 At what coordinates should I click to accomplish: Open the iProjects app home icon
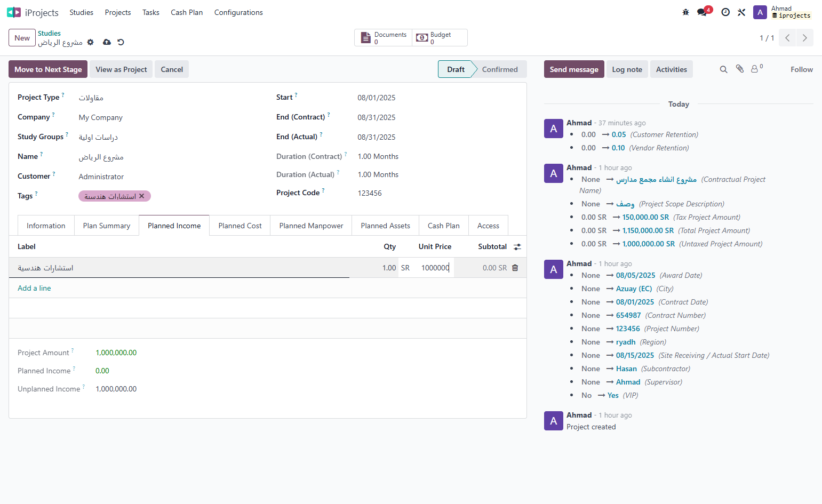14,12
